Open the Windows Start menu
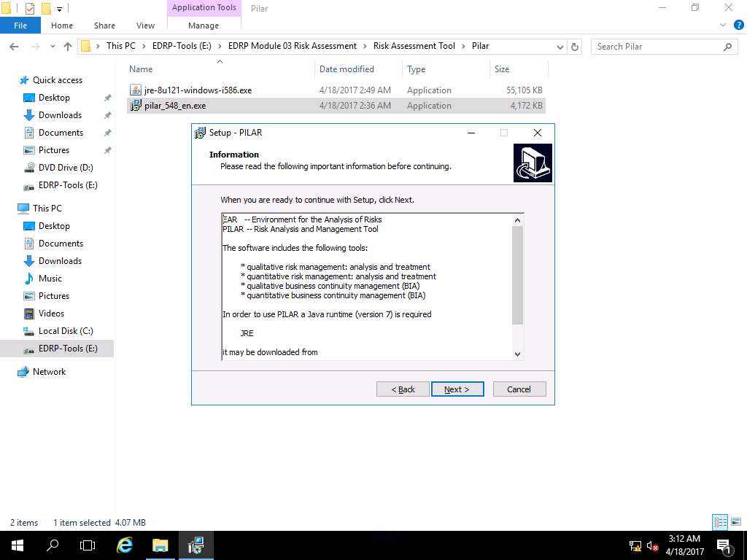Image resolution: width=747 pixels, height=560 pixels. coord(18,545)
